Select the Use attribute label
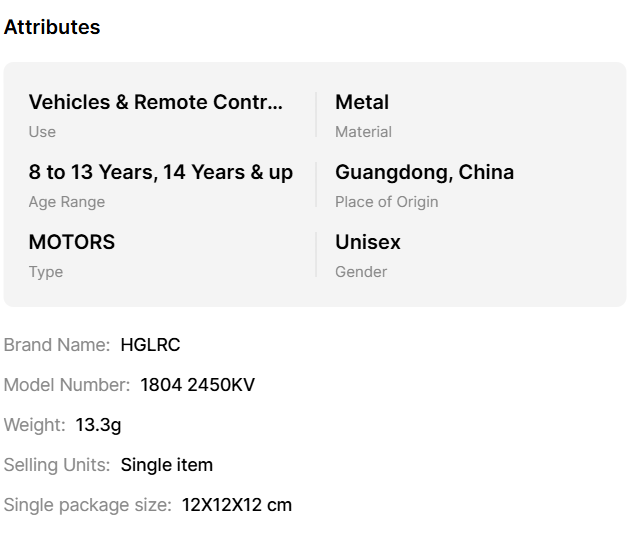The image size is (630, 540). 42,132
